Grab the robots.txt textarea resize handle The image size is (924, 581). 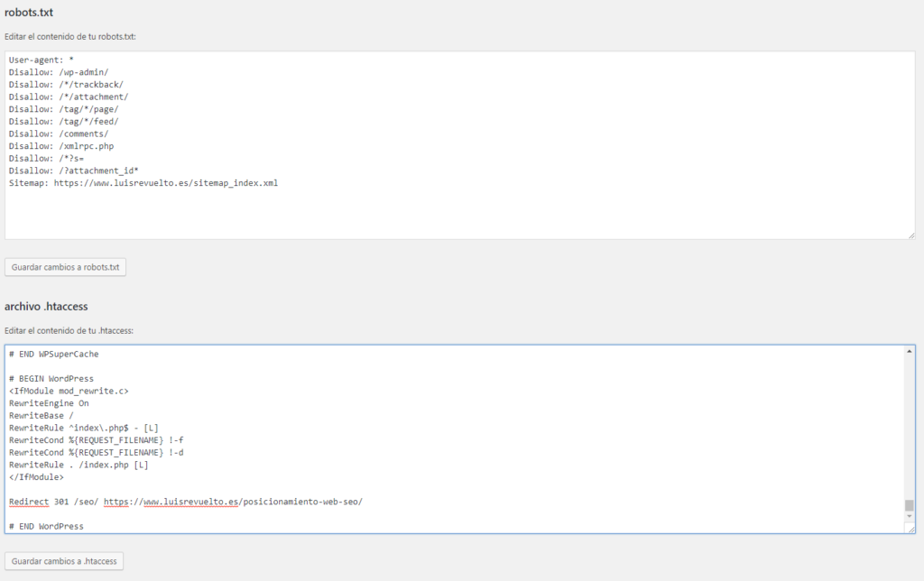(x=911, y=235)
